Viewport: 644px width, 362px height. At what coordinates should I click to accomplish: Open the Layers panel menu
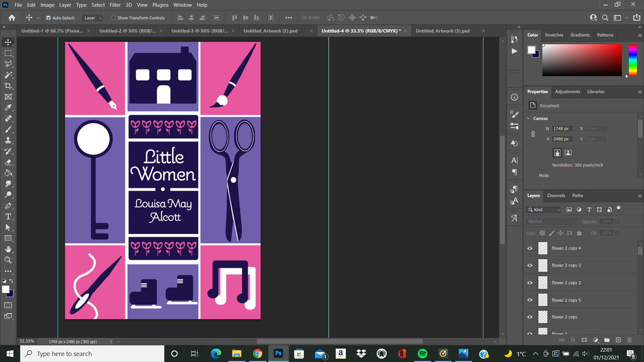[x=639, y=196]
